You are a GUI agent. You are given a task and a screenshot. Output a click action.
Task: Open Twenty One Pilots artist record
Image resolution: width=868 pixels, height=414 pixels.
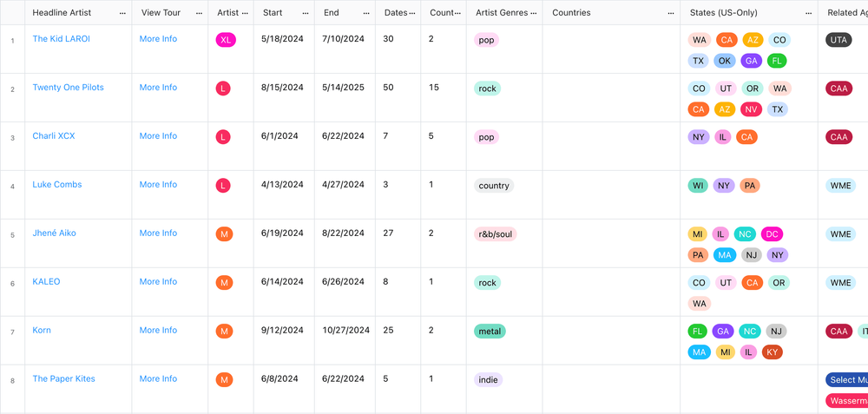tap(68, 88)
